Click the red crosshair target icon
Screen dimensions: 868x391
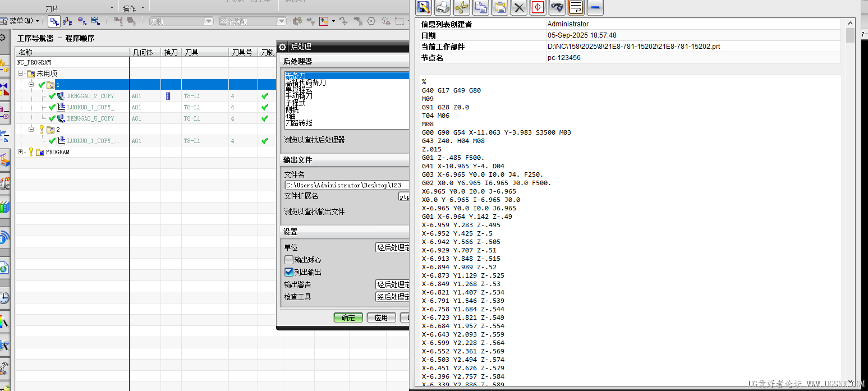click(x=538, y=7)
